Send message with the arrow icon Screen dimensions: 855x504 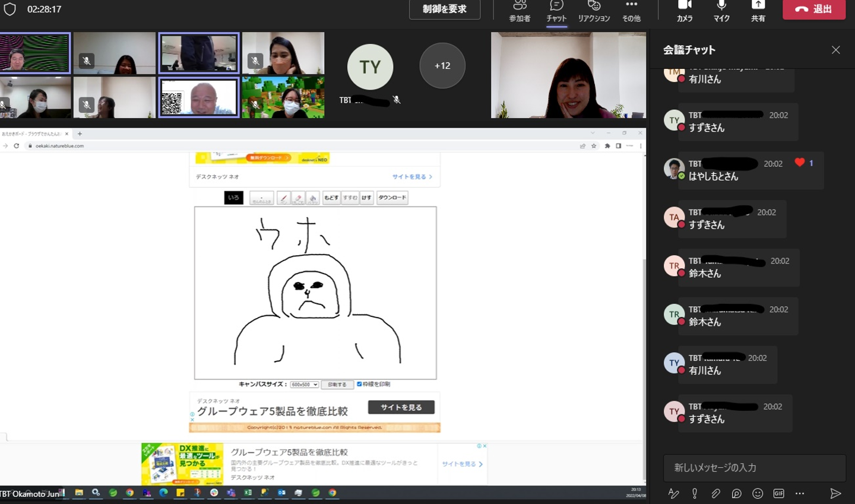(835, 493)
